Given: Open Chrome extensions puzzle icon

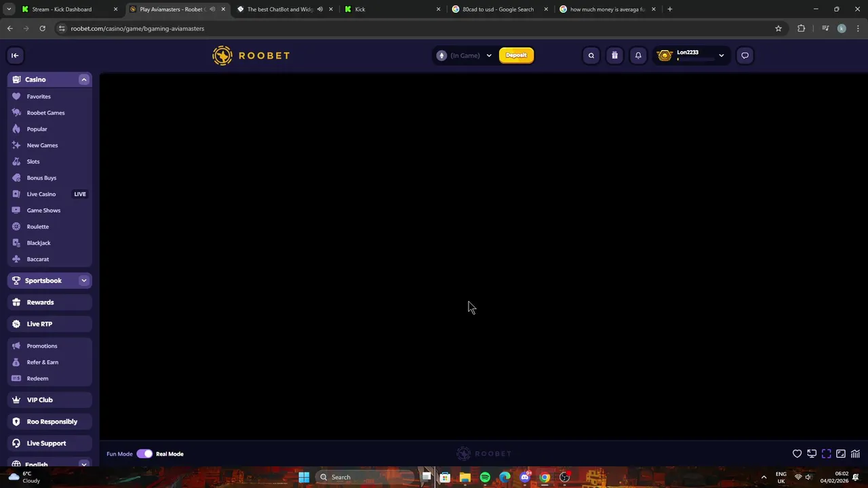Looking at the screenshot, I should (802, 28).
